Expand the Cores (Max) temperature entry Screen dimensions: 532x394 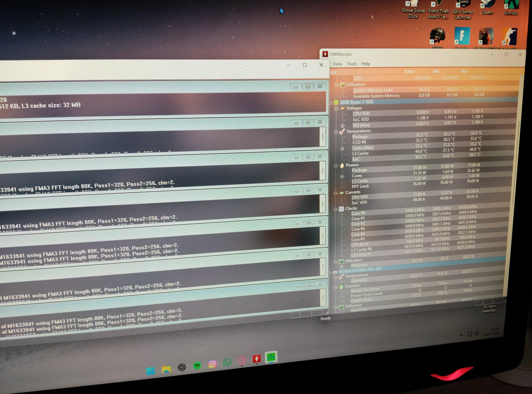click(x=342, y=149)
